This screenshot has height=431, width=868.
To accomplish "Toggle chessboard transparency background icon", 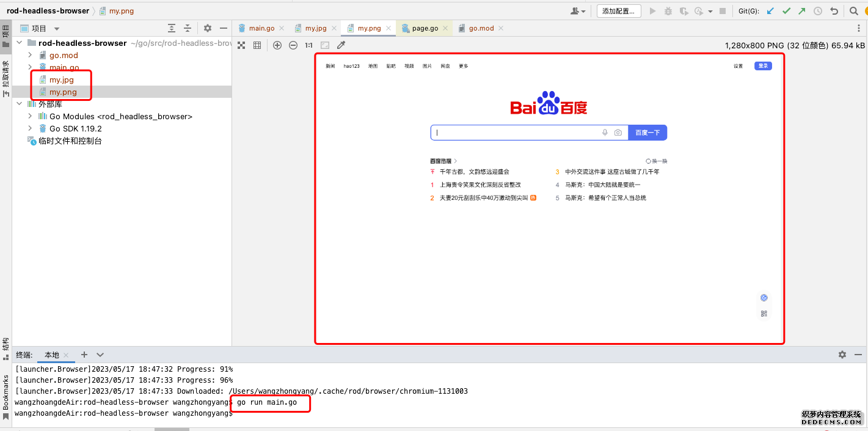I will pyautogui.click(x=241, y=45).
